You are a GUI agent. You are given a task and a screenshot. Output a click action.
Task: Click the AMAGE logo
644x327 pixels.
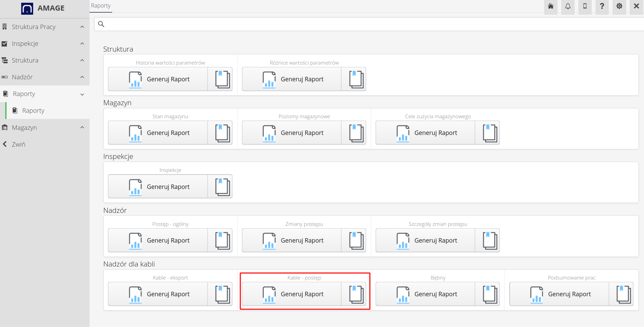tap(43, 8)
